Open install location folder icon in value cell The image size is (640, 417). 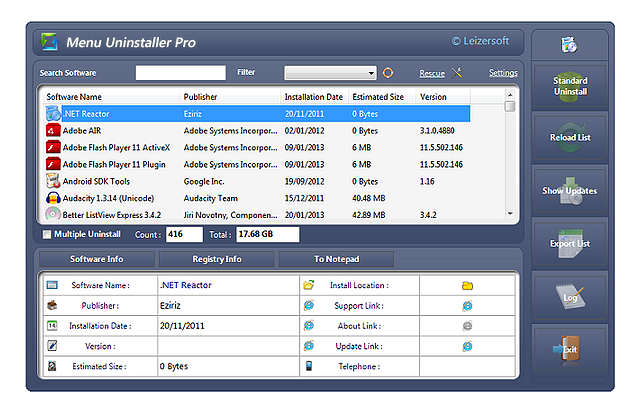(x=467, y=285)
